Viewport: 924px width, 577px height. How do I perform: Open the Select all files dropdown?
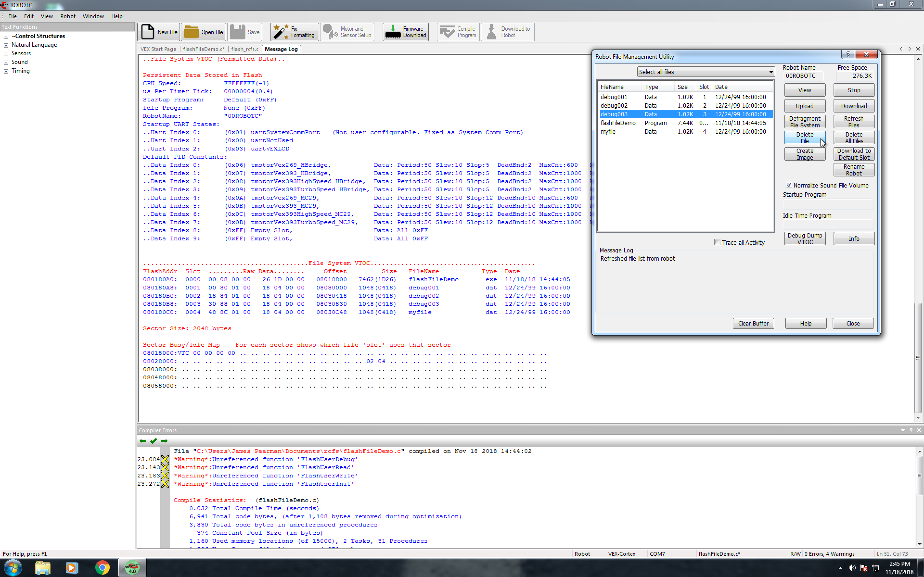[770, 72]
